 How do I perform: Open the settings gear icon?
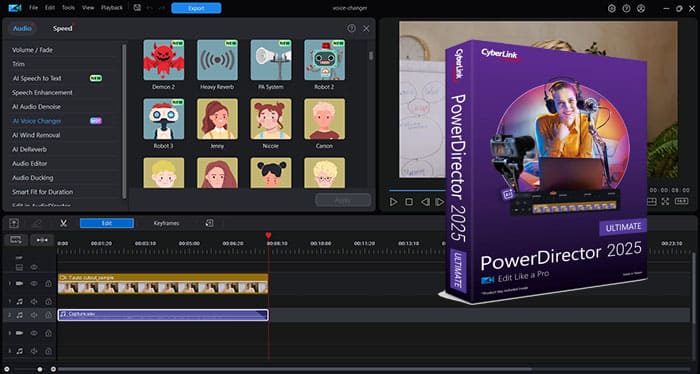[x=612, y=8]
